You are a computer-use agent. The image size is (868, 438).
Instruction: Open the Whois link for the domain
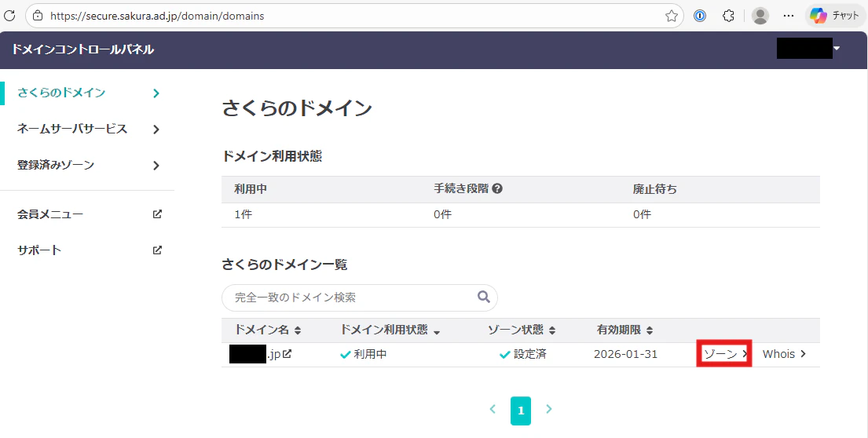[x=784, y=354]
